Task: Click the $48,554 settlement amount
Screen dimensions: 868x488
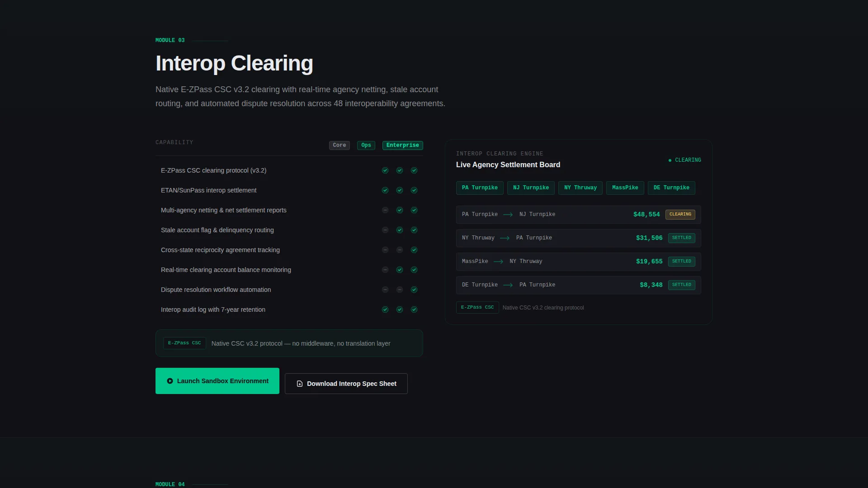Action: (x=646, y=215)
